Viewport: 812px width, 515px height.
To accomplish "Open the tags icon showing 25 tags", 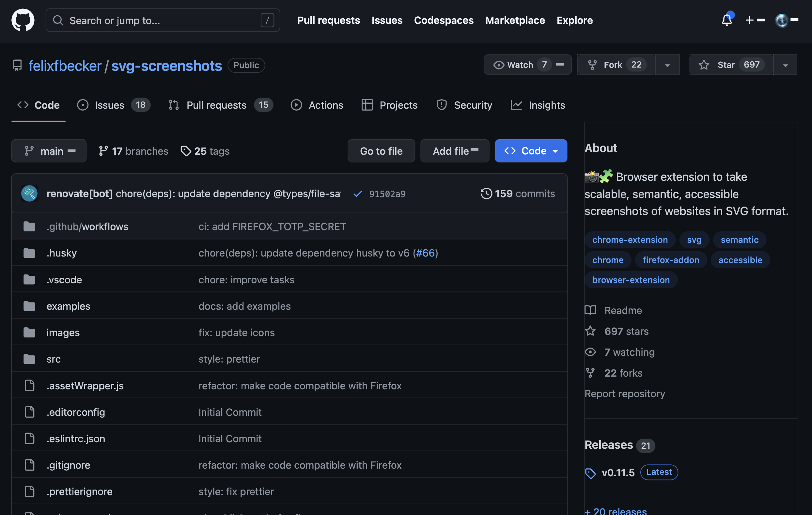I will point(186,151).
